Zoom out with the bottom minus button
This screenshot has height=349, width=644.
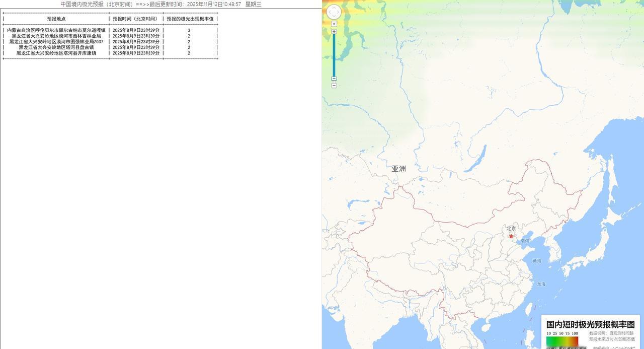point(334,86)
